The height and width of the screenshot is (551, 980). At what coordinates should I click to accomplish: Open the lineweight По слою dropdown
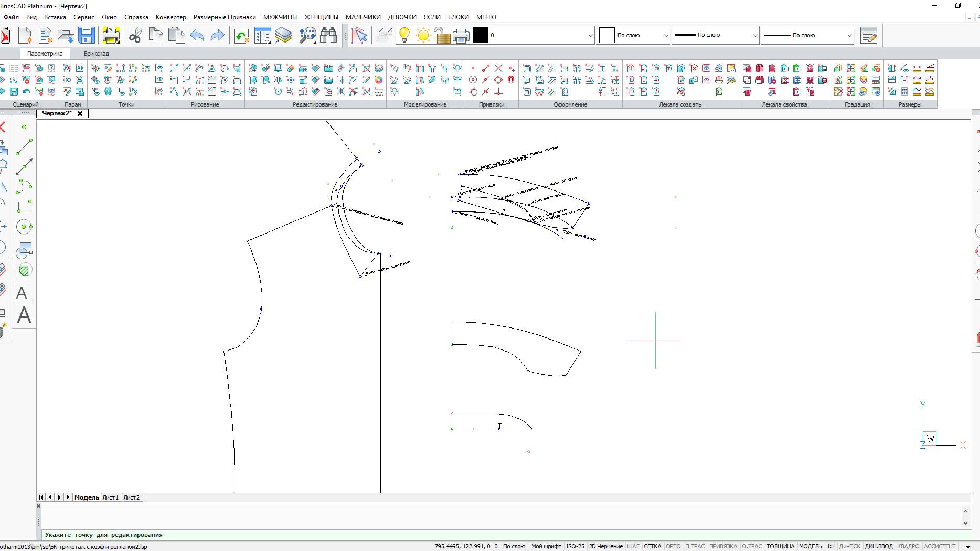tap(807, 35)
